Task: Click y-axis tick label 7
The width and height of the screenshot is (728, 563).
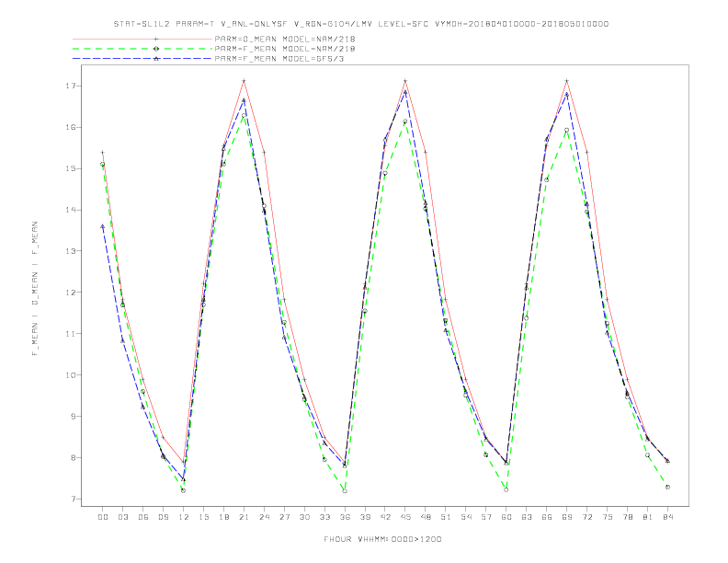Action: (x=74, y=499)
